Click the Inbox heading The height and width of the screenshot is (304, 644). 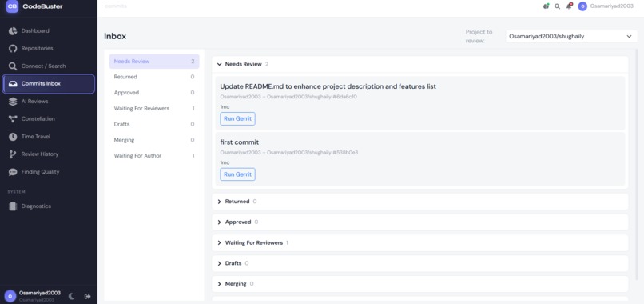(x=115, y=36)
